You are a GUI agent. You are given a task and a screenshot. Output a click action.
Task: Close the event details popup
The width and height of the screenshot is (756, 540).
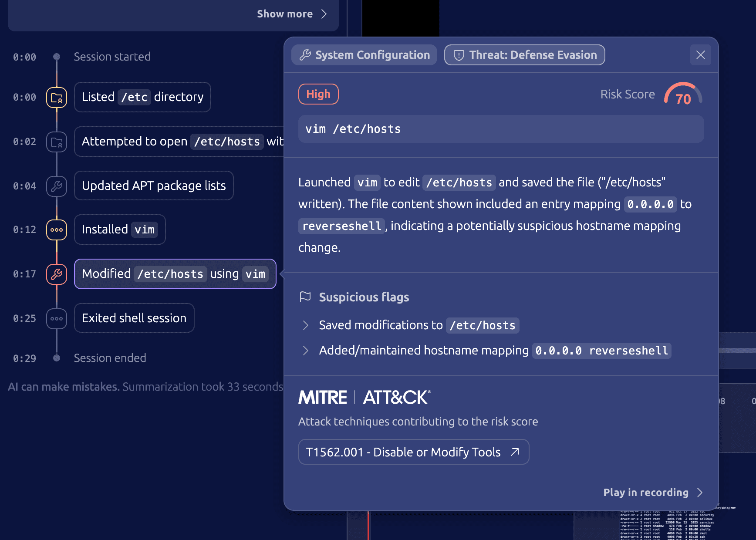pyautogui.click(x=700, y=55)
